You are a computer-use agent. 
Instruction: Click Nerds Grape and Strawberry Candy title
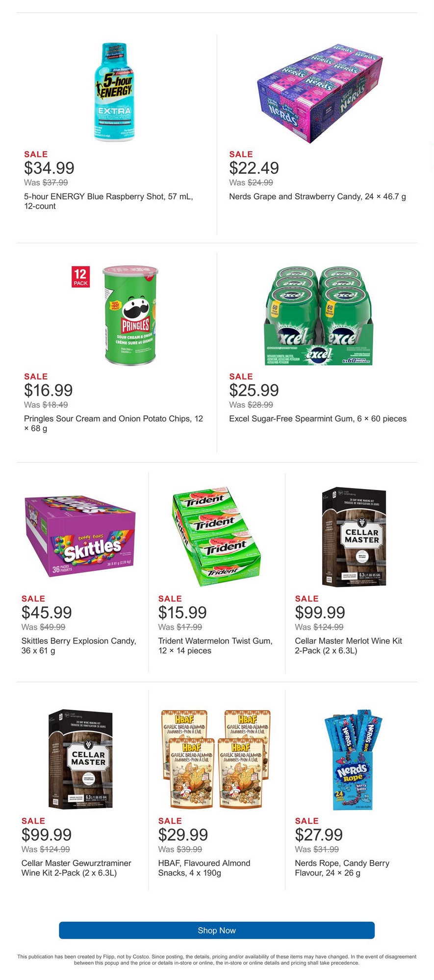coord(317,196)
